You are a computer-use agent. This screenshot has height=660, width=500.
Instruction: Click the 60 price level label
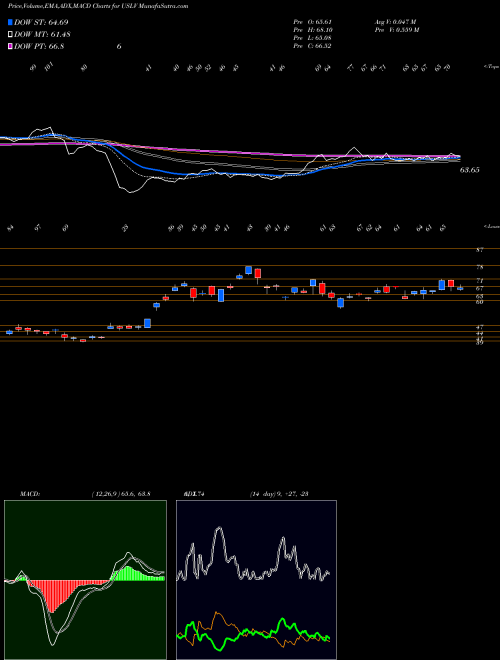coord(479,301)
